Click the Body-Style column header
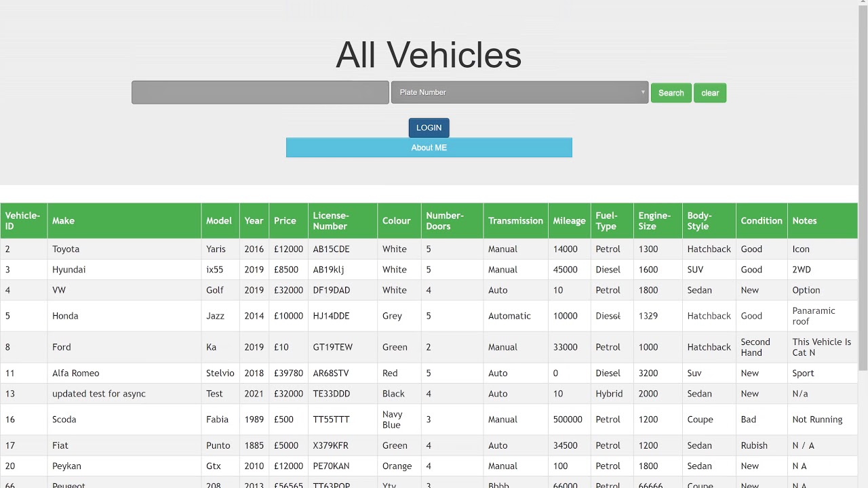The height and width of the screenshot is (488, 868). 709,221
